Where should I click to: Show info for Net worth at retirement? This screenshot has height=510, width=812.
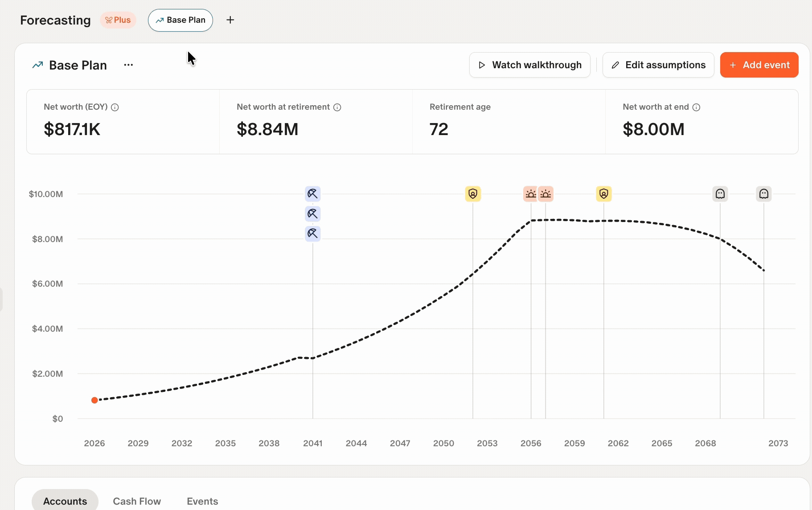point(337,107)
